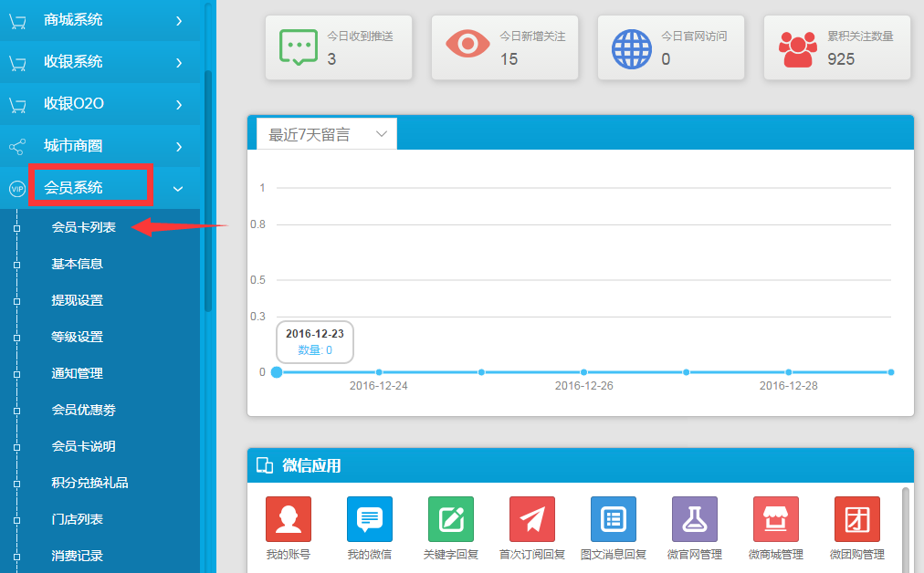The width and height of the screenshot is (924, 573).
Task: Click the 关键字回复 edit icon
Action: point(451,519)
